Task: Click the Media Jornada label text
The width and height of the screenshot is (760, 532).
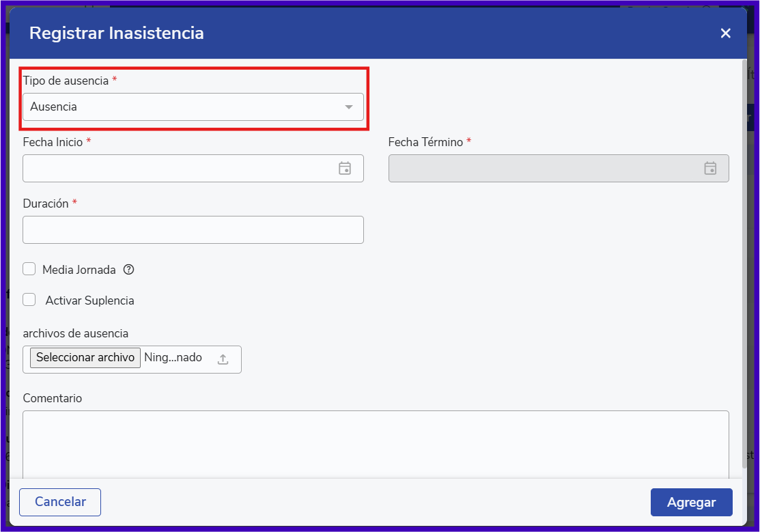Action: 79,270
